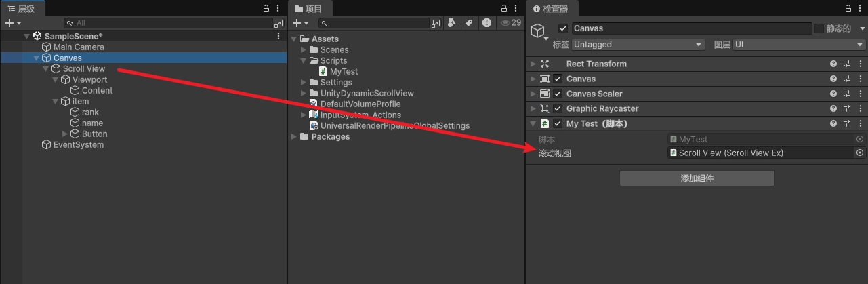Expand the UnityDynamicScrollView folder
This screenshot has width=868, height=284.
[304, 94]
